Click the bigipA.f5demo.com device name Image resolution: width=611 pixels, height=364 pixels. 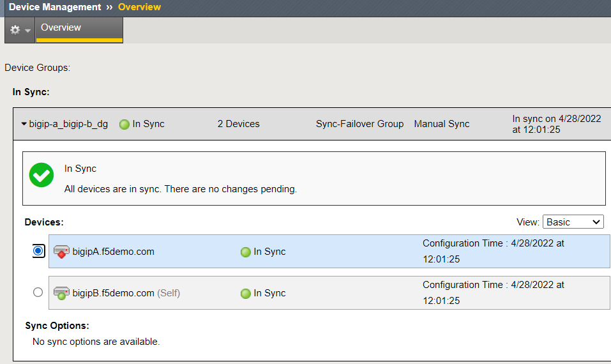click(114, 252)
